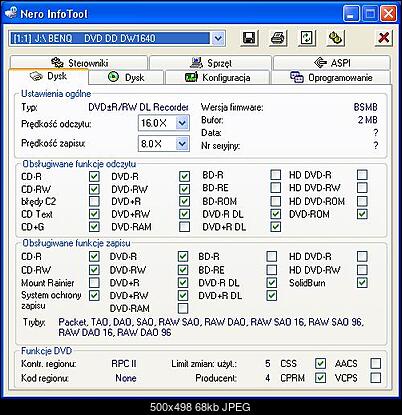Viewport: 402px width, 415px height.
Task: Toggle SolidBurn write checkbox
Action: coord(362,283)
